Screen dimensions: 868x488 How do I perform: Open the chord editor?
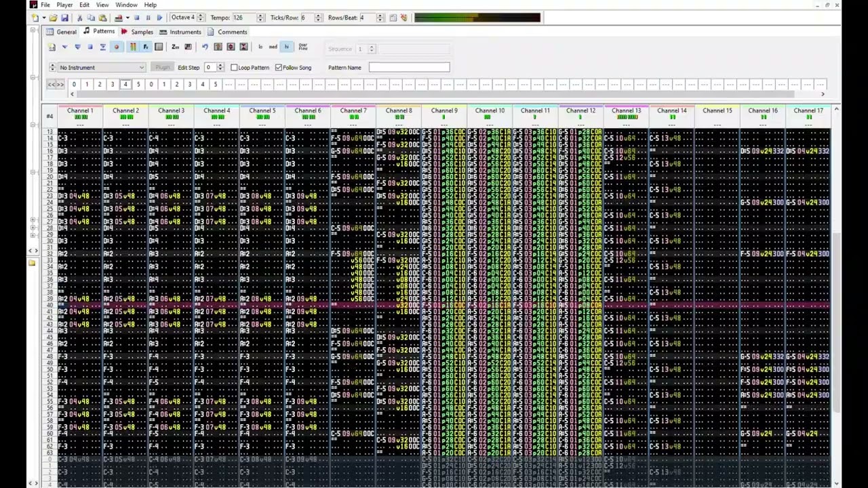point(188,47)
